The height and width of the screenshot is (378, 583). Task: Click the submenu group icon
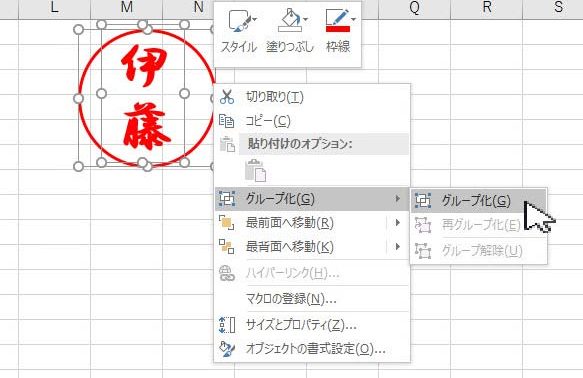click(x=423, y=201)
